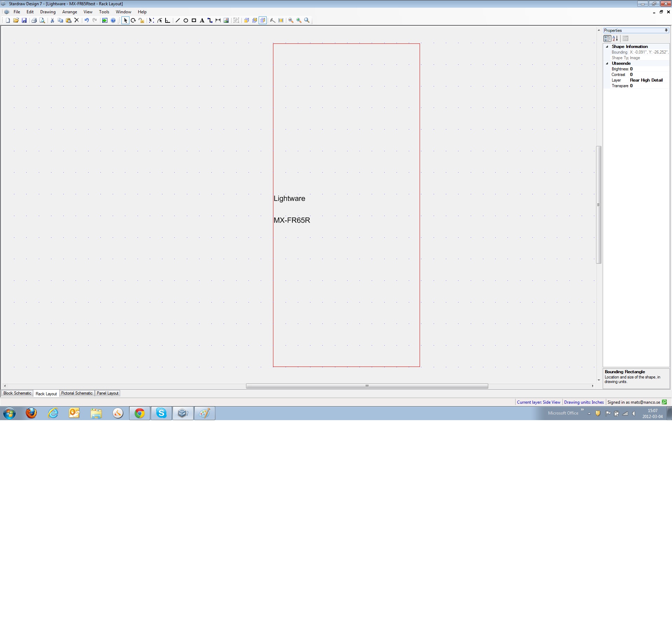
Task: Click the Zoom In magnifier icon
Action: point(299,21)
